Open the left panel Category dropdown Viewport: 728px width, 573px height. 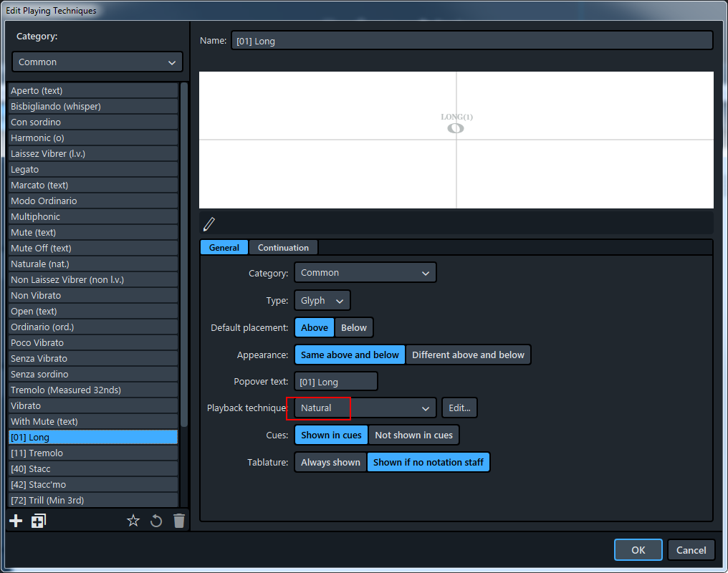pyautogui.click(x=97, y=62)
